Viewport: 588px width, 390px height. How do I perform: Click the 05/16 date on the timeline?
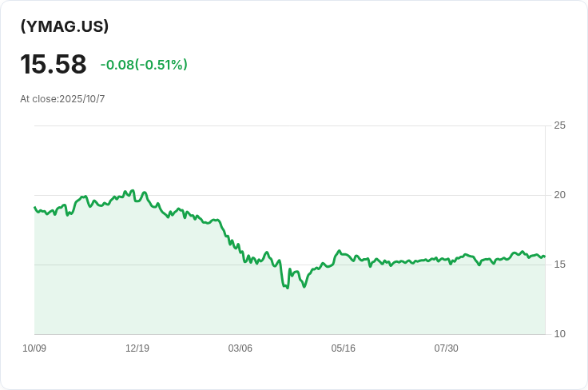344,348
